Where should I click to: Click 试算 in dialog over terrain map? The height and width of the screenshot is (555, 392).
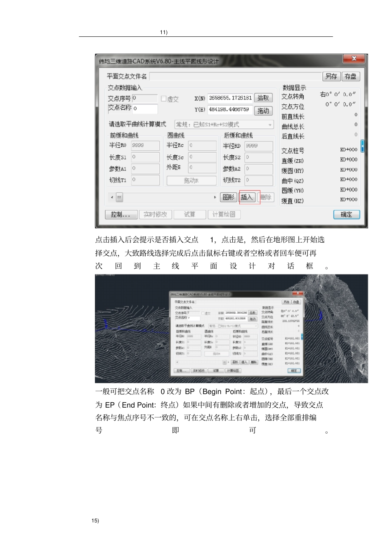[x=216, y=371]
